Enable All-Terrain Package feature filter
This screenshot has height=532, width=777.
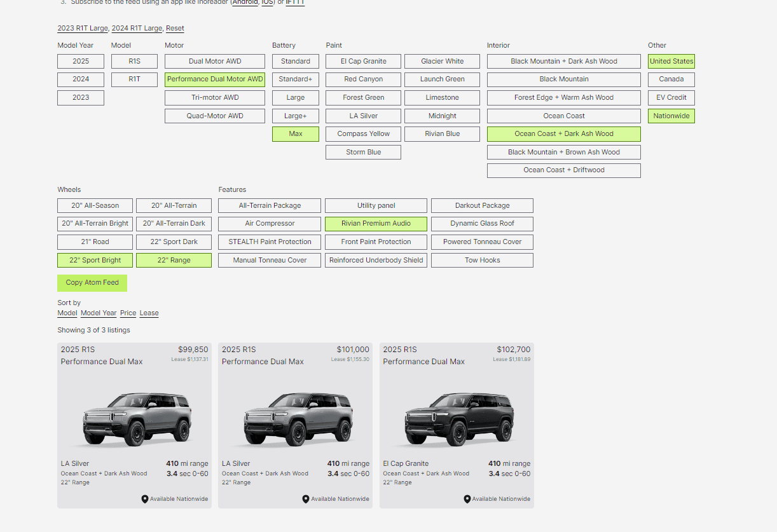click(270, 206)
